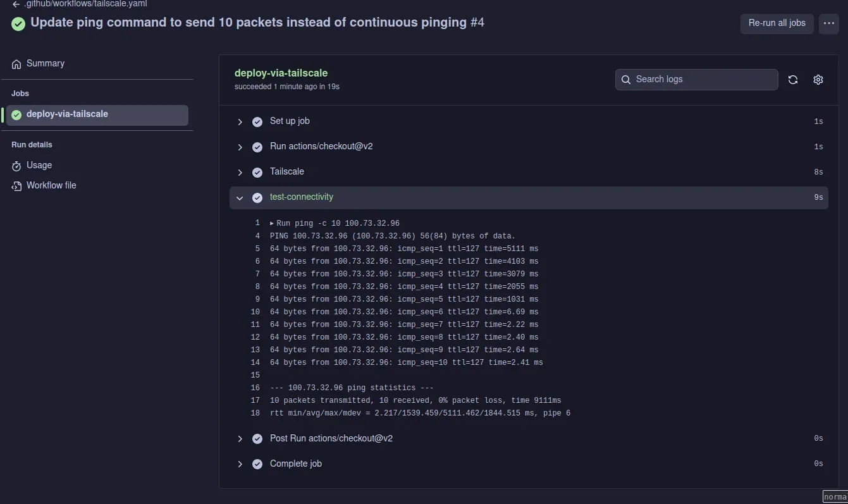The width and height of the screenshot is (848, 504).
Task: Click the refresh logs icon
Action: click(x=792, y=80)
